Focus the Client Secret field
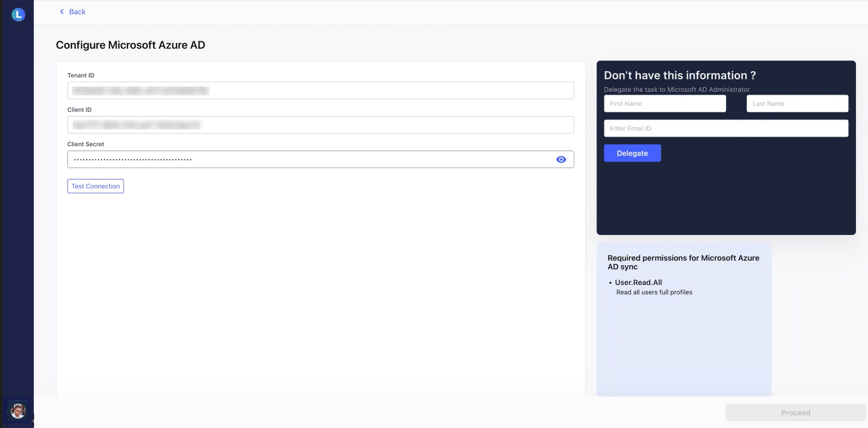Viewport: 868px width, 428px height. click(320, 159)
